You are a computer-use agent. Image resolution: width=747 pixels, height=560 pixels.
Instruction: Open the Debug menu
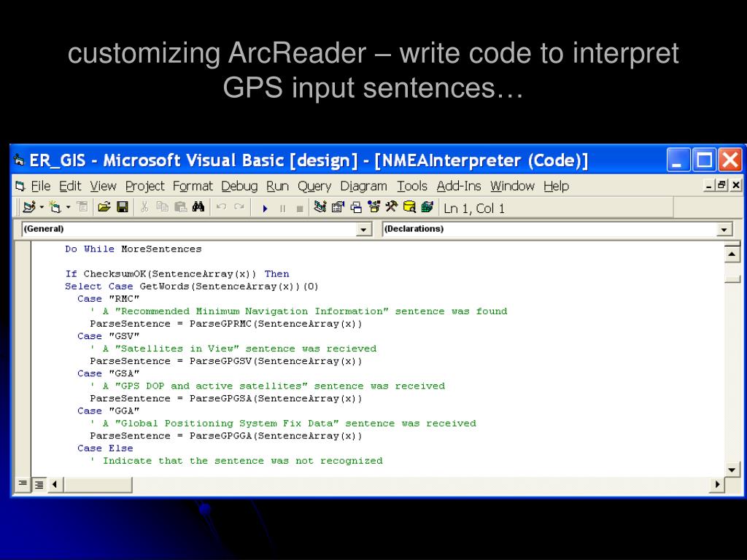click(x=239, y=186)
